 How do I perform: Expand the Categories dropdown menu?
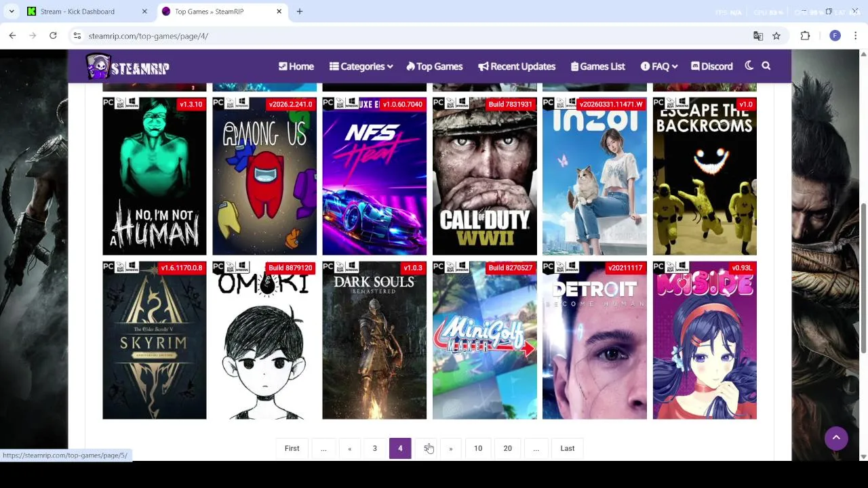click(361, 66)
